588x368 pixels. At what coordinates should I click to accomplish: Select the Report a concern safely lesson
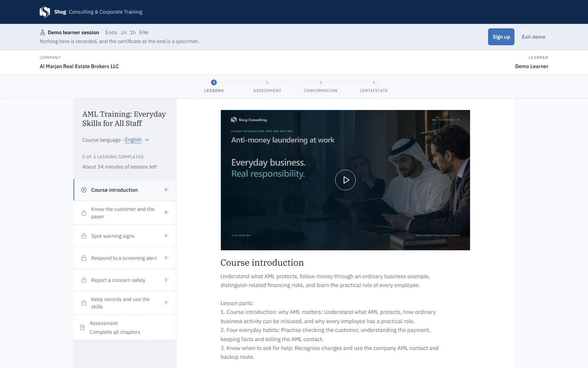coord(125,280)
